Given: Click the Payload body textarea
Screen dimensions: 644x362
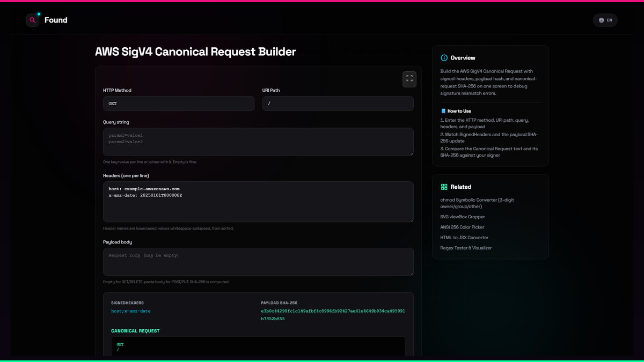Looking at the screenshot, I should 258,262.
